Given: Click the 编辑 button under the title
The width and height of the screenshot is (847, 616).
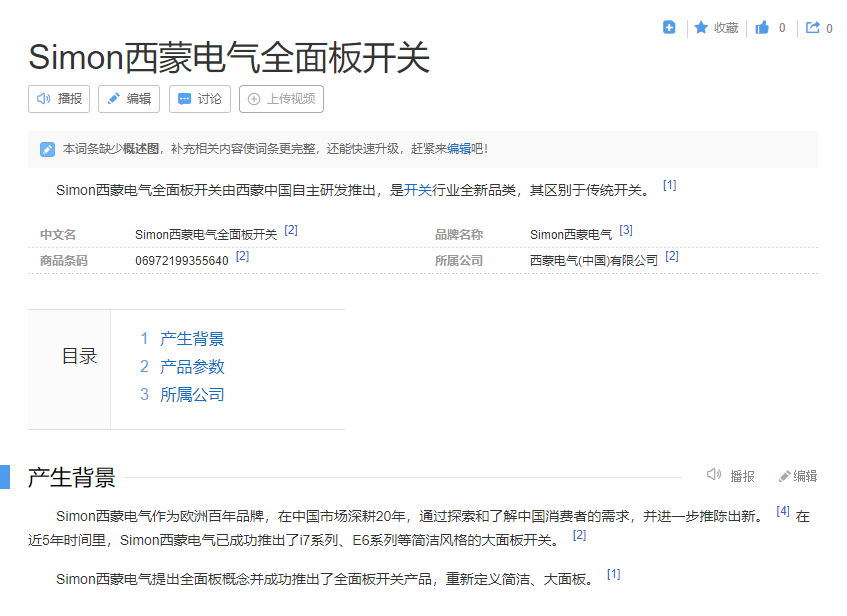Looking at the screenshot, I should coord(129,99).
